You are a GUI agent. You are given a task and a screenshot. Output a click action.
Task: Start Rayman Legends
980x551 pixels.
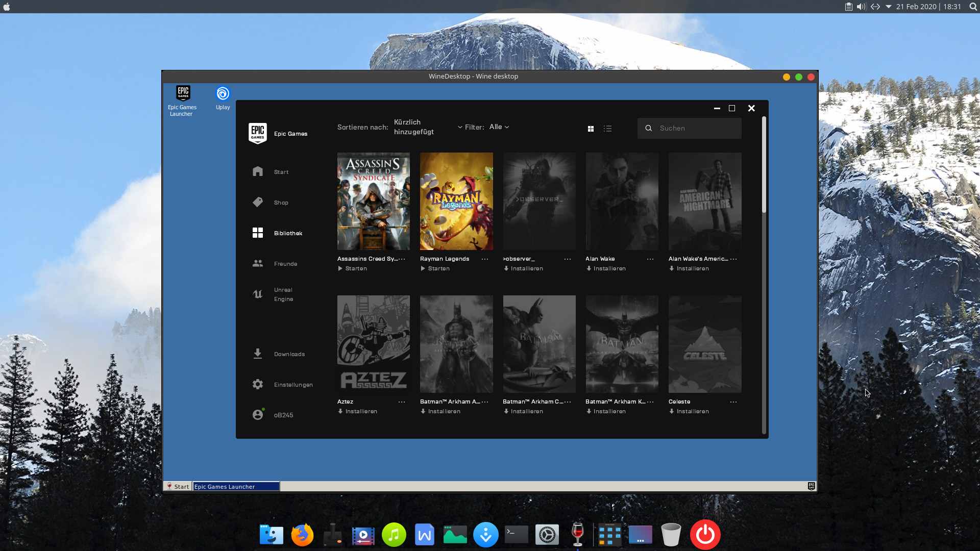tap(435, 268)
